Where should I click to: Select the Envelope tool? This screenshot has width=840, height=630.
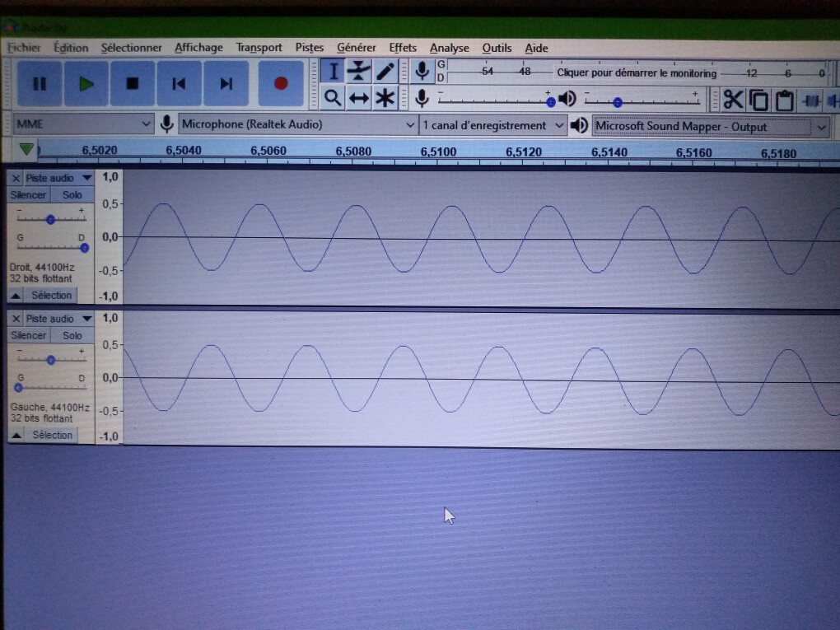[x=358, y=71]
